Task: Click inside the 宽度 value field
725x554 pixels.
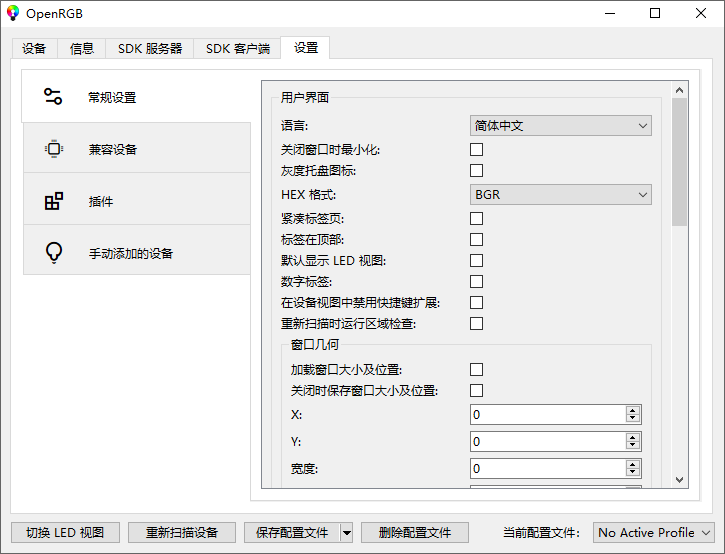Action: click(548, 468)
